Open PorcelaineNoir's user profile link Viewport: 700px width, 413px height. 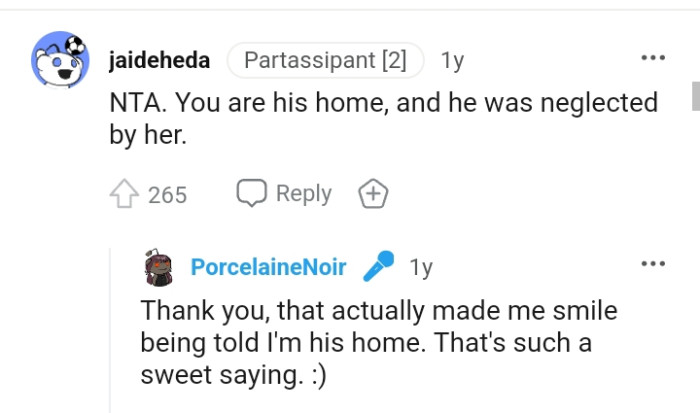point(268,267)
